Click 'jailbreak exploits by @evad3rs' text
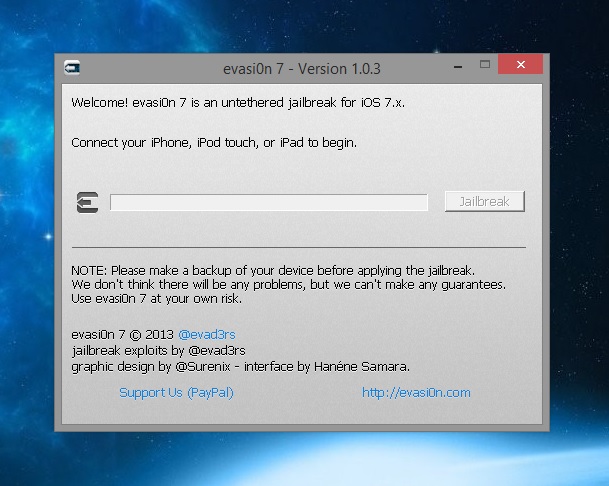Viewport: 609px width, 486px height. coord(158,351)
